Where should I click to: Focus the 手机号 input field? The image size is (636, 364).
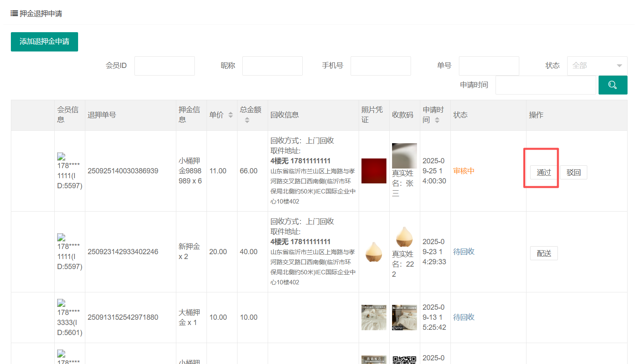(380, 66)
